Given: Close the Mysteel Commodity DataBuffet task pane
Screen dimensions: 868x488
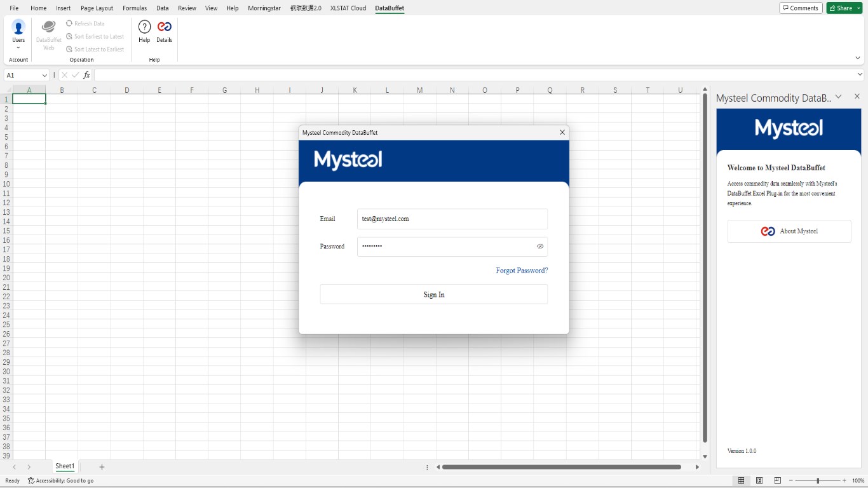Looking at the screenshot, I should [857, 97].
